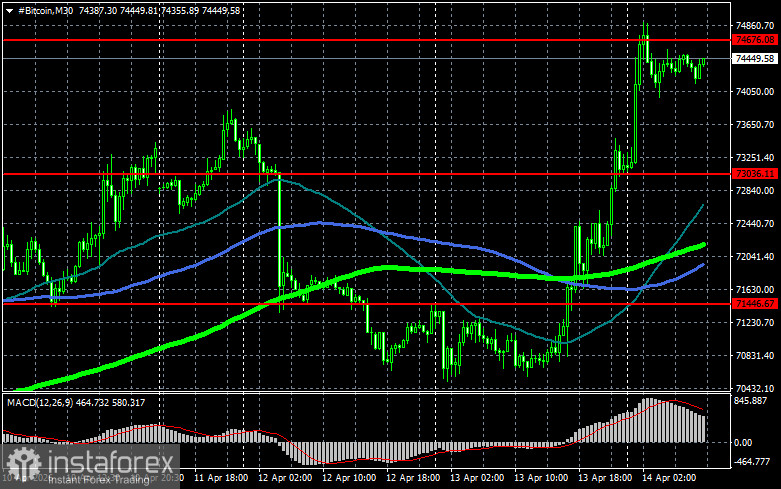Click the 13 Apr 02:00 time label
Screen dimensions: 781x489
coord(477,478)
